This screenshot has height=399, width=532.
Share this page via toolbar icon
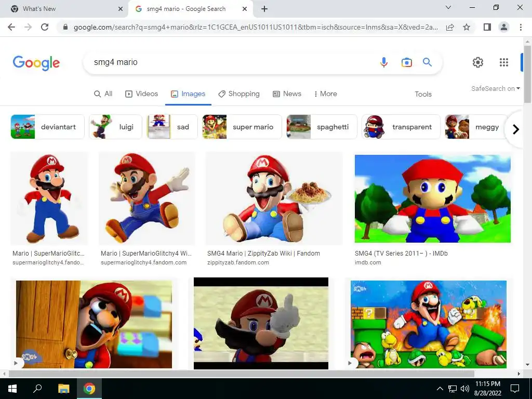tap(450, 27)
